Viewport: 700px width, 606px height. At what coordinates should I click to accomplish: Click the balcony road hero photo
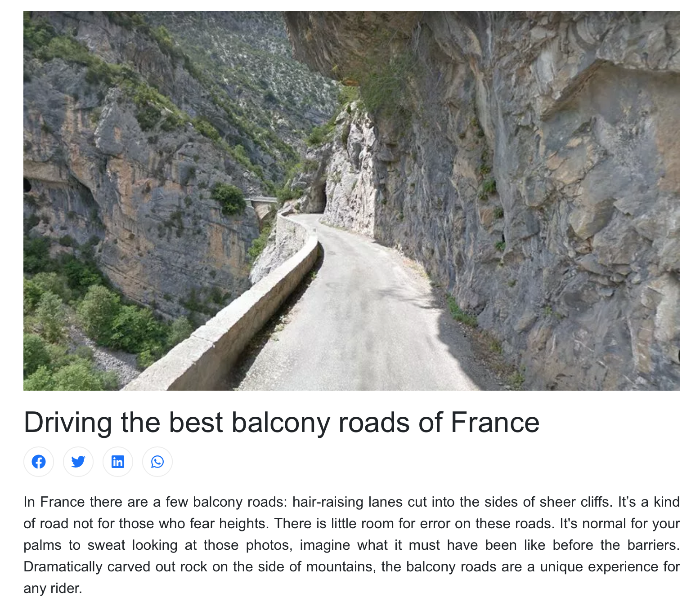pos(352,201)
